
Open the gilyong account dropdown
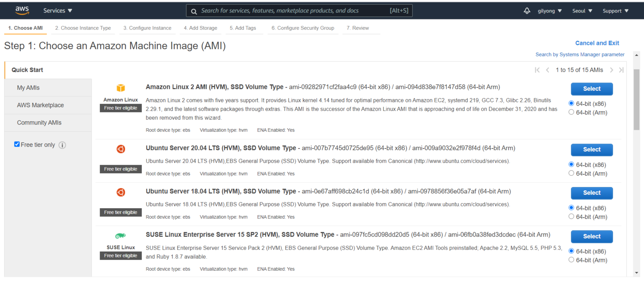pos(549,11)
